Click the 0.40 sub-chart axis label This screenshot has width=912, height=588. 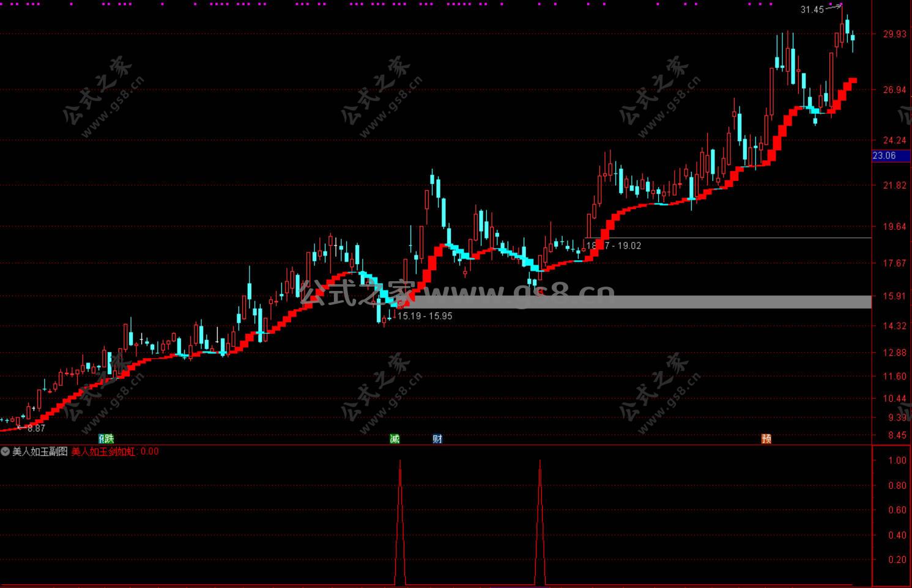(x=897, y=535)
